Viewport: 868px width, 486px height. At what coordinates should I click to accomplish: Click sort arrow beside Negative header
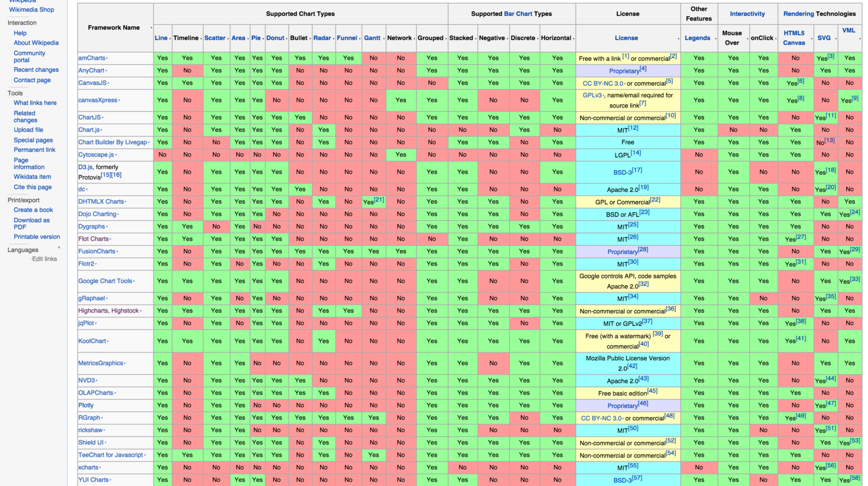click(508, 39)
